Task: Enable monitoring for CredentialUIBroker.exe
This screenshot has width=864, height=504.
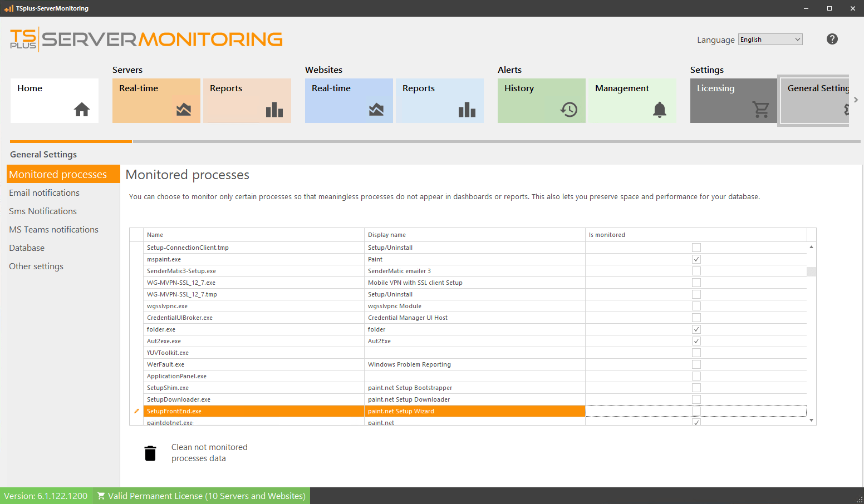Action: pyautogui.click(x=696, y=318)
